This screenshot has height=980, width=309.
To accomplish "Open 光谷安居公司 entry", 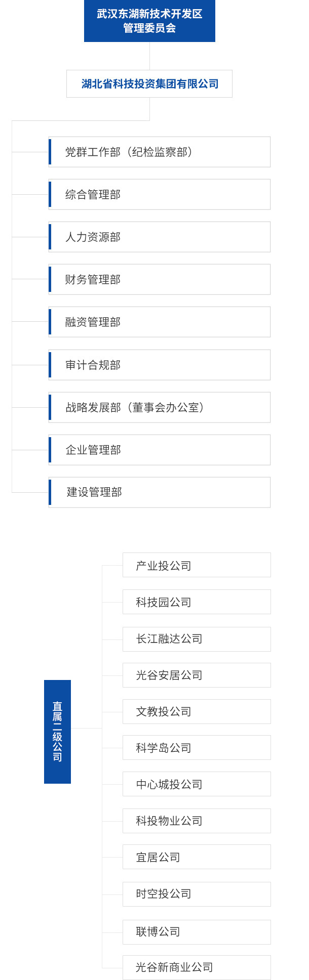I will (x=197, y=675).
